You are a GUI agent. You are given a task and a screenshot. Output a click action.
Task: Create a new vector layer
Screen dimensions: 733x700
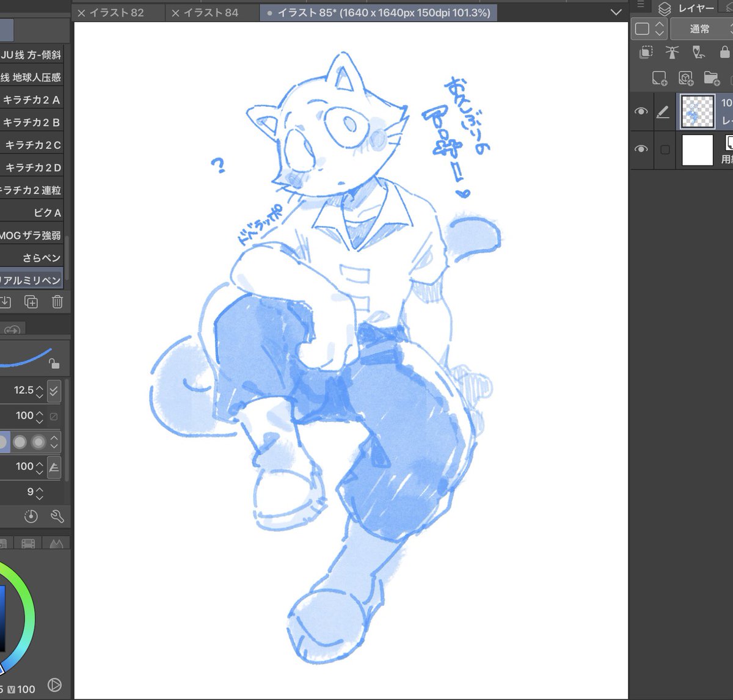(686, 78)
